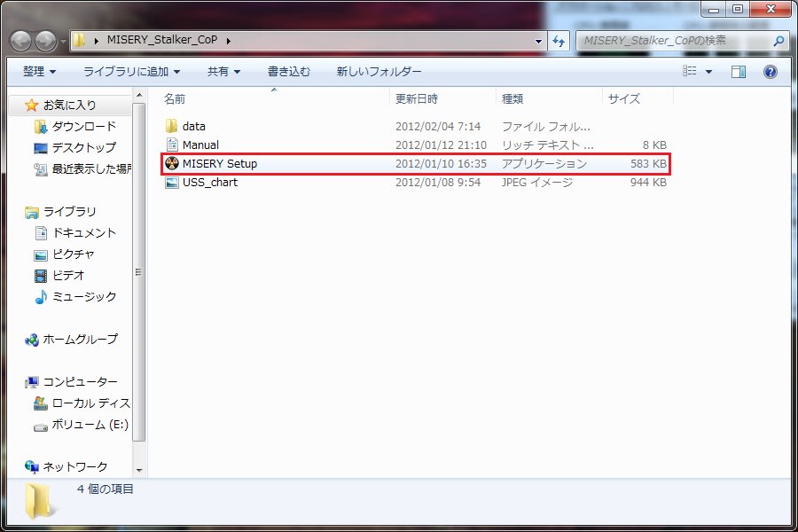This screenshot has height=532, width=798.
Task: Open the ライブラリに追加 menu
Action: (x=132, y=71)
